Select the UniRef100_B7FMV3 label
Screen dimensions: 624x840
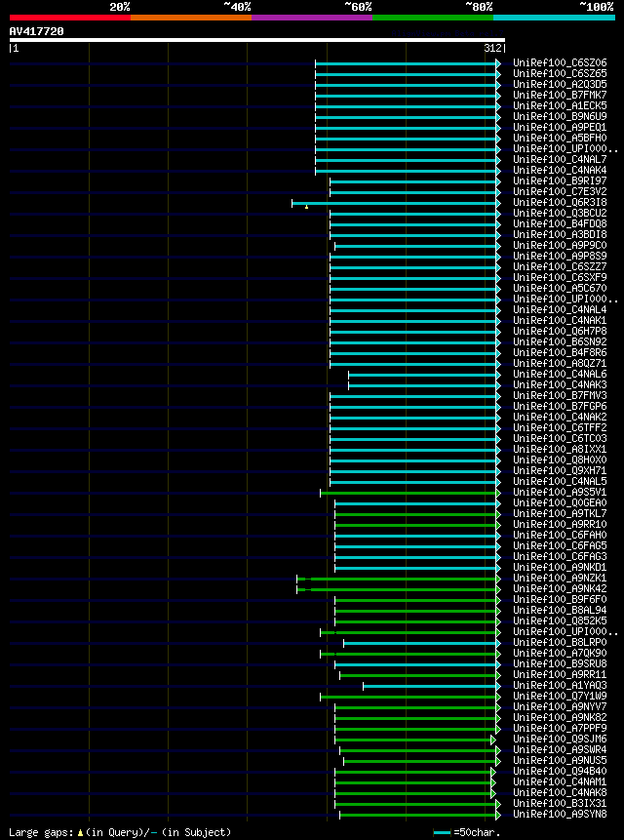tap(560, 395)
